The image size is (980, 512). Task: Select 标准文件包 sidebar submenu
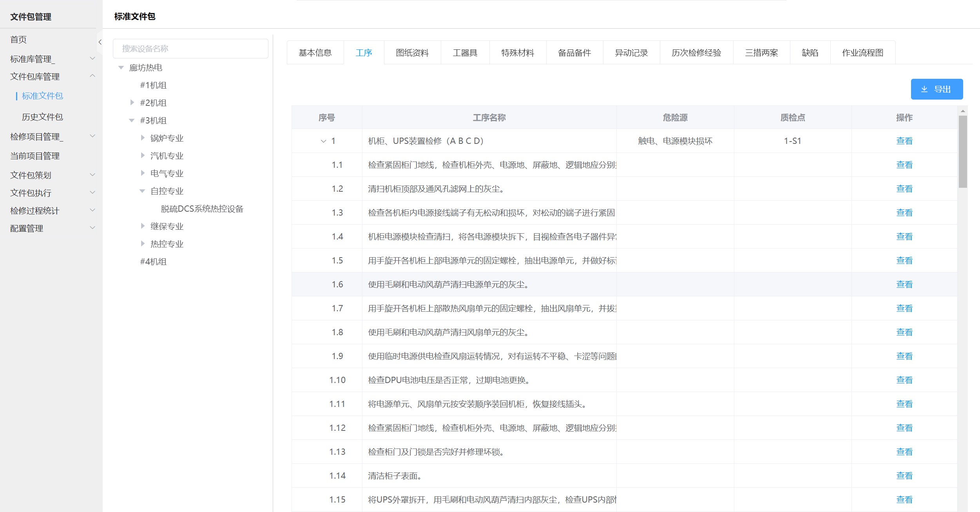42,96
